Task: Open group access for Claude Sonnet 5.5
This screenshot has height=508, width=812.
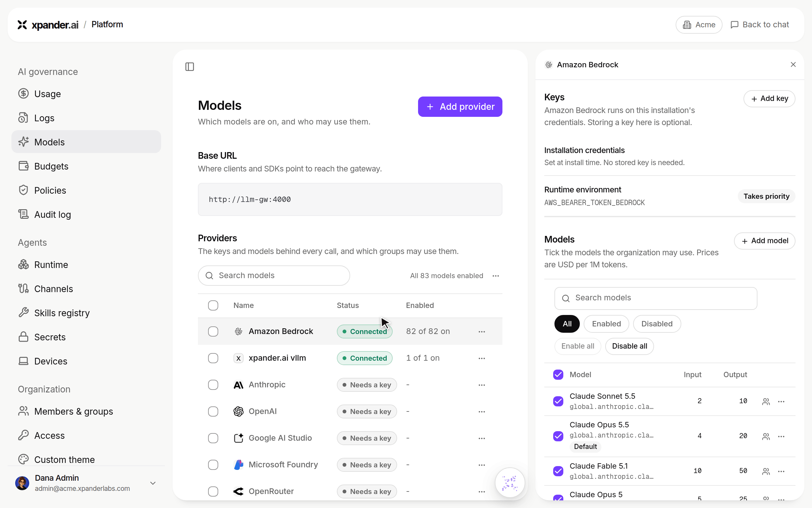Action: (x=766, y=401)
